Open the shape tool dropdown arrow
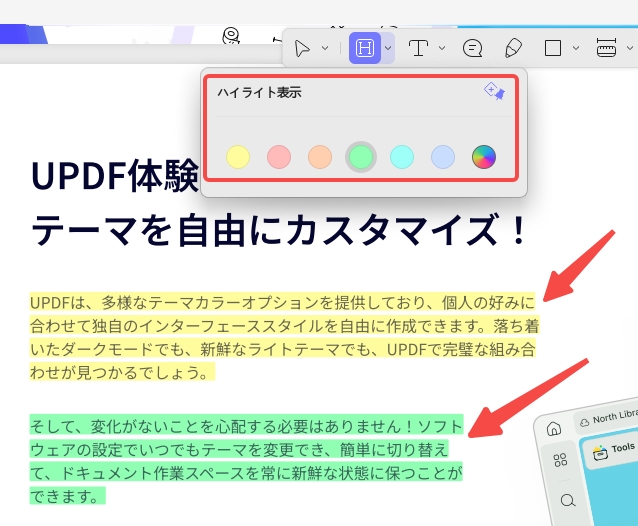The image size is (638, 526). coord(576,48)
